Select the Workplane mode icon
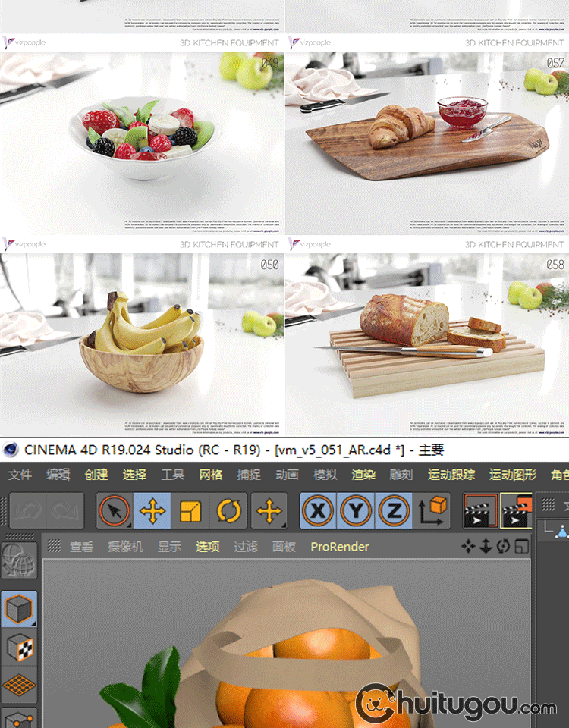Screen dimensions: 569x728 [19, 686]
